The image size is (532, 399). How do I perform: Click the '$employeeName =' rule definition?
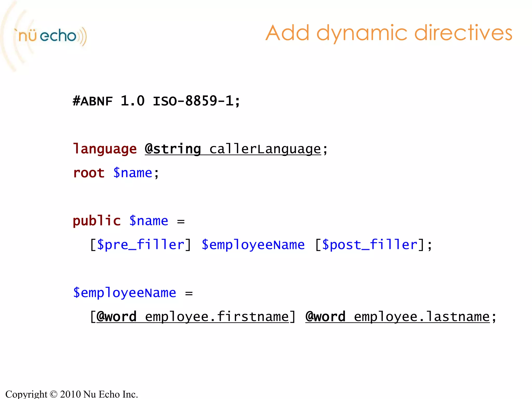[x=125, y=293]
